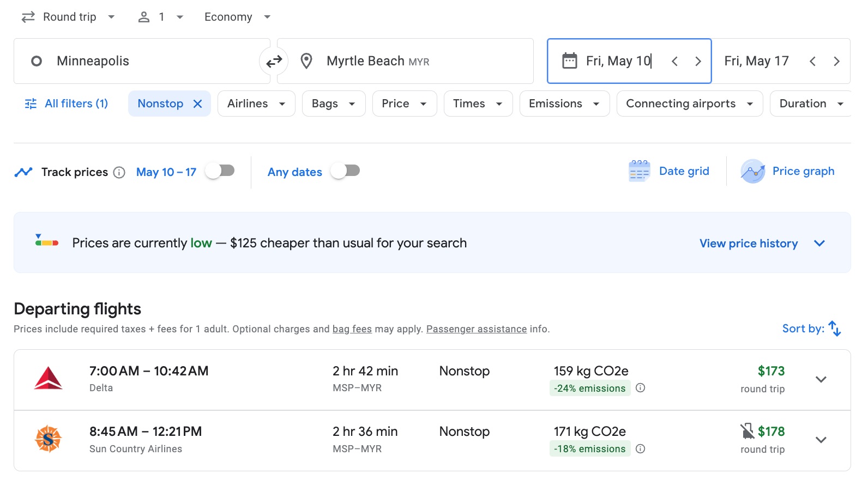The width and height of the screenshot is (868, 486).
Task: Open the passenger count dropdown
Action: [160, 17]
